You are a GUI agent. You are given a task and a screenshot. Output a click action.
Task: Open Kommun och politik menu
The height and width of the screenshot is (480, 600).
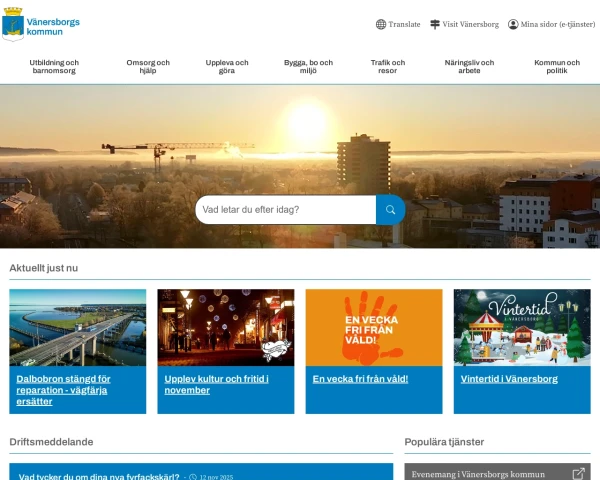coord(551,67)
